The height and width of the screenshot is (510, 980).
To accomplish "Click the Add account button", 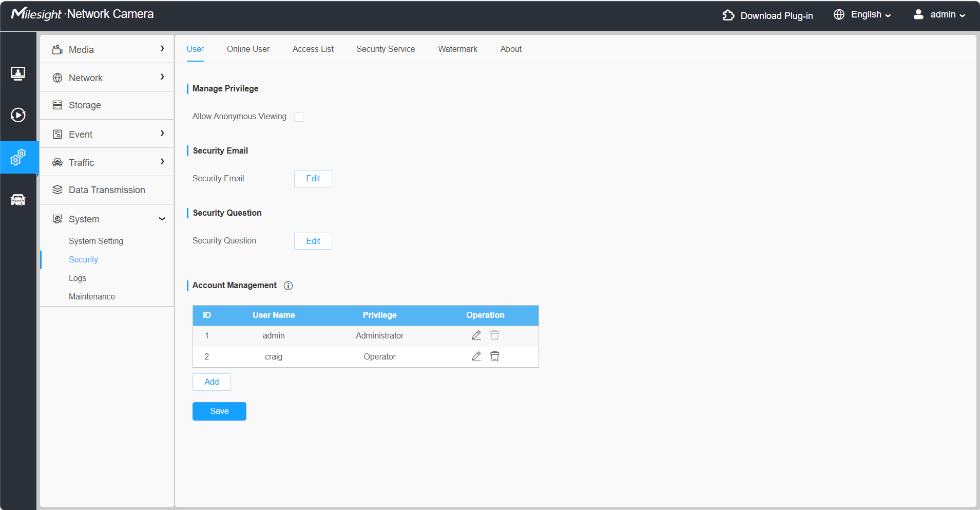I will pyautogui.click(x=212, y=382).
